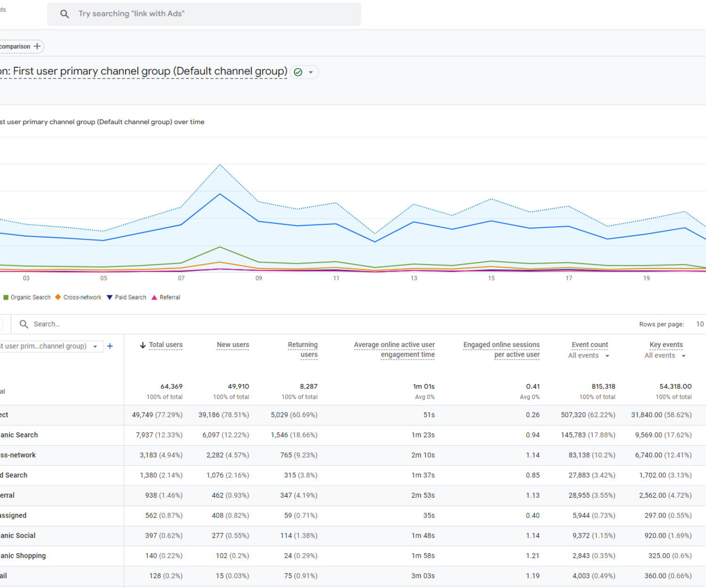Click cell 1,380 (2.14%)
The image size is (706, 588).
[161, 476]
